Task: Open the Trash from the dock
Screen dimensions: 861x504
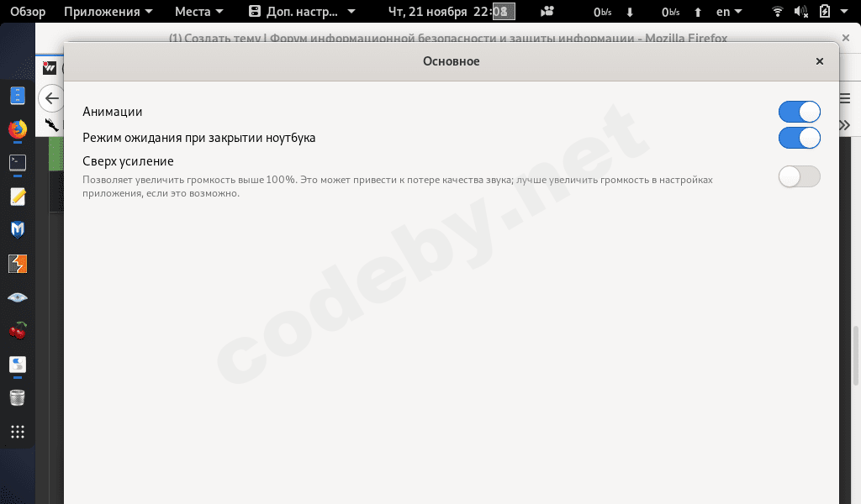Action: 17,397
